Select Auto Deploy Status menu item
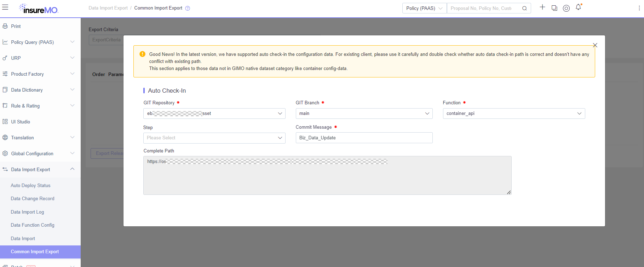 30,185
